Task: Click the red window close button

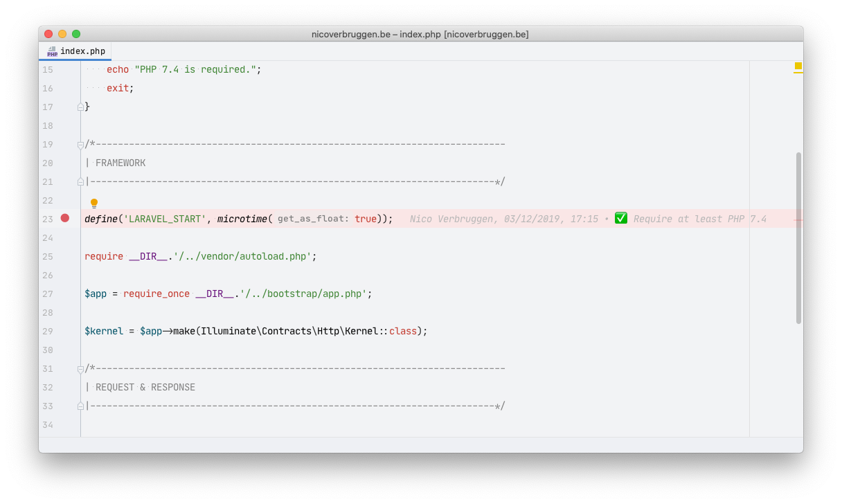Action: coord(48,34)
